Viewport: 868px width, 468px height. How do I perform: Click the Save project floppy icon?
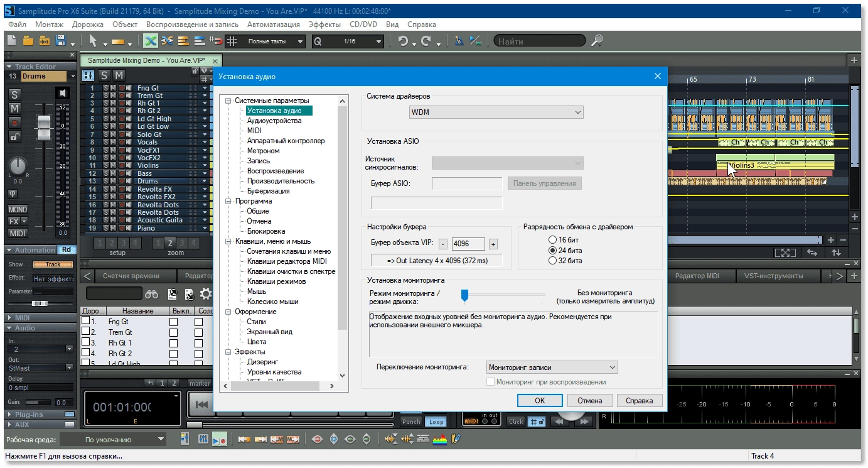coord(61,41)
